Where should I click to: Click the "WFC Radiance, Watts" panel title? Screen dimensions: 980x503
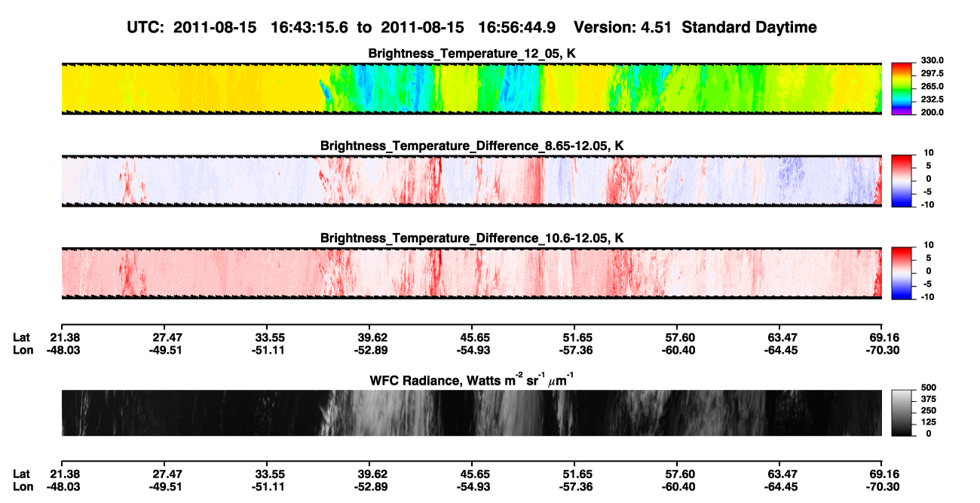pos(471,379)
